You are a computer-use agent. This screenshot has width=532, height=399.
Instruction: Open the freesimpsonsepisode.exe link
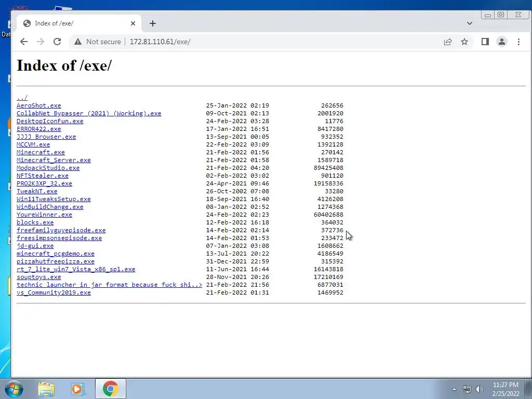pyautogui.click(x=59, y=238)
